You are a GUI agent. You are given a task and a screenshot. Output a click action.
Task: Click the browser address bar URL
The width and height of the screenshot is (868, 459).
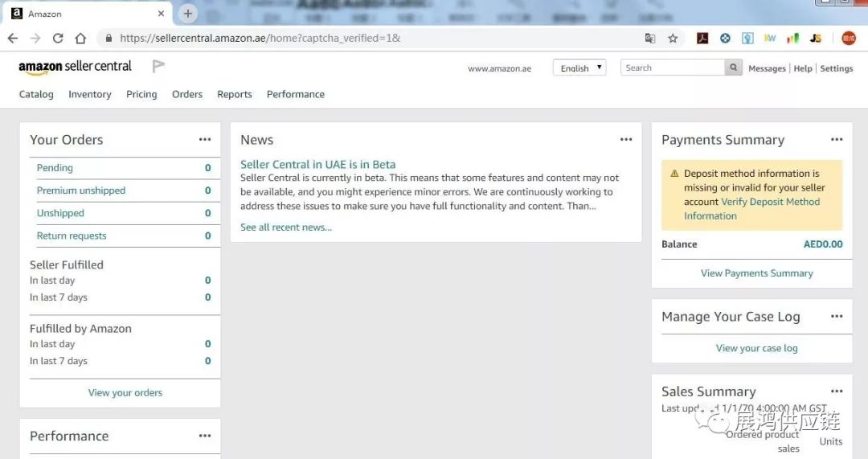(x=260, y=39)
